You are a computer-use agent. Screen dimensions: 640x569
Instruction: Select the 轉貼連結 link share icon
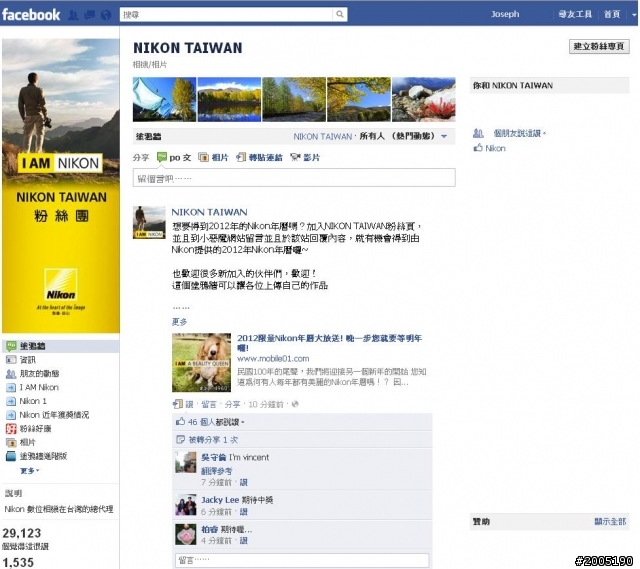pyautogui.click(x=241, y=157)
